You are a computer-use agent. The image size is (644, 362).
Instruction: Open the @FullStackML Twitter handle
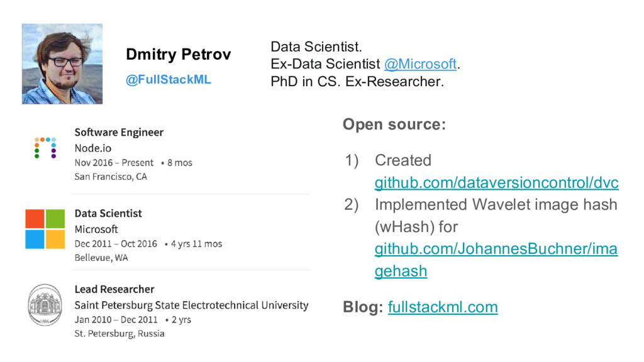pyautogui.click(x=169, y=79)
